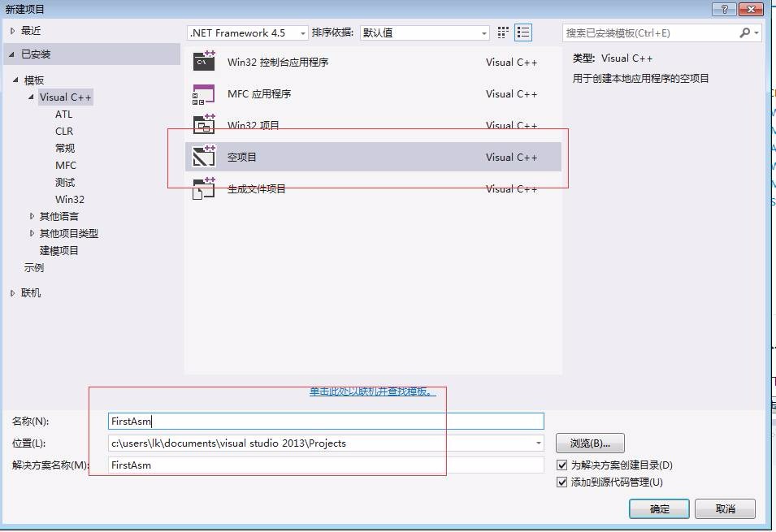Viewport: 776px width, 532px height.
Task: Click the Win32 project template icon
Action: 204,125
